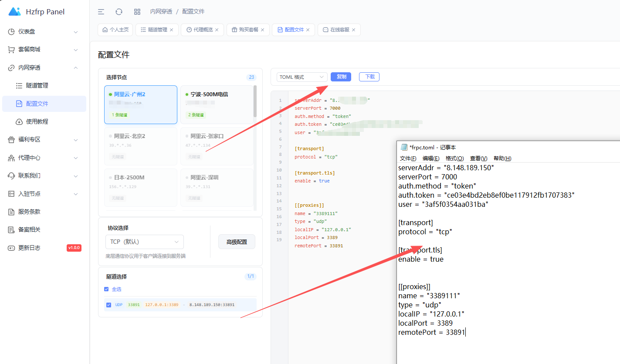Select the 阿里云-广州2 node card
Image resolution: width=620 pixels, height=364 pixels.
(141, 104)
